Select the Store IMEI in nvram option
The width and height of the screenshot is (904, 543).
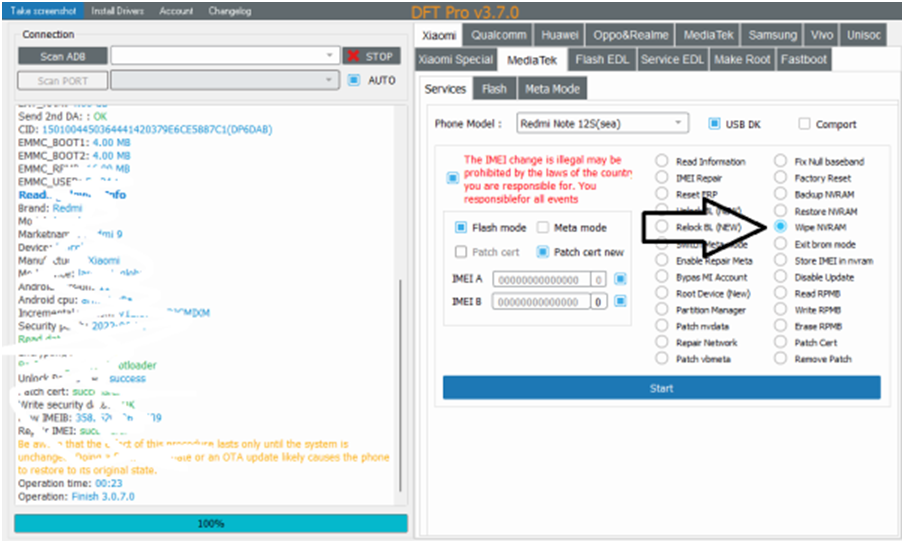click(x=781, y=260)
